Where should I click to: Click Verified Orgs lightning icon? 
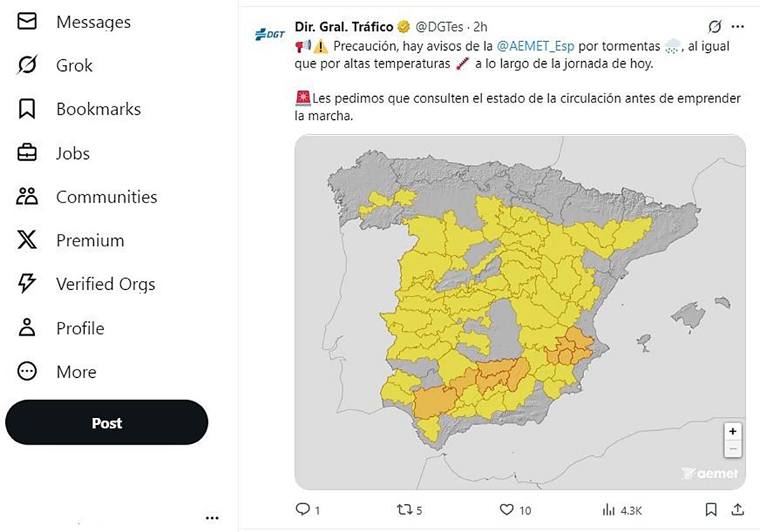tap(27, 284)
